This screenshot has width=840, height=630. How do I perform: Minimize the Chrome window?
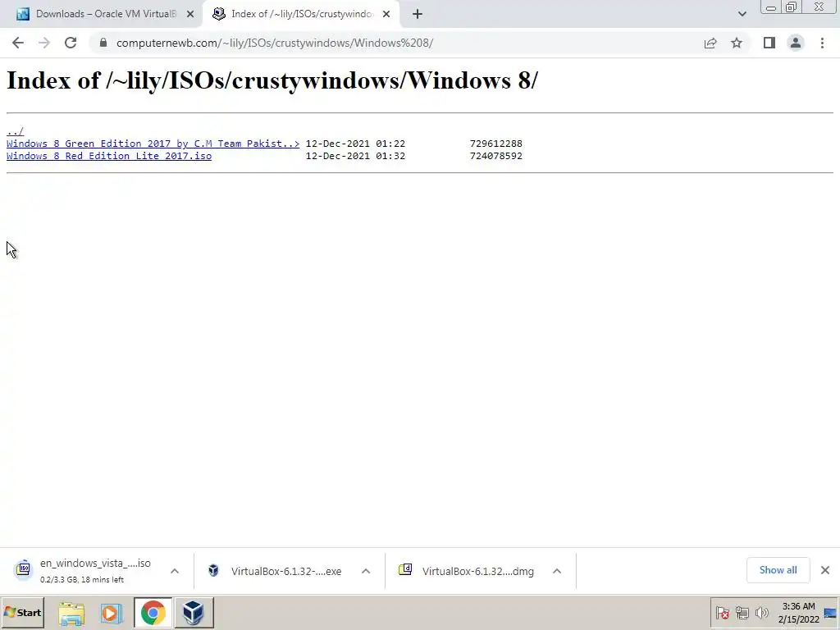point(771,7)
